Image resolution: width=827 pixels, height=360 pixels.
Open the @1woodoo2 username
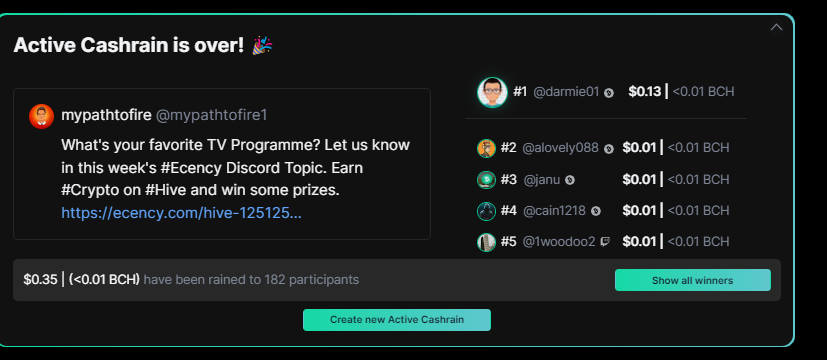pos(559,241)
